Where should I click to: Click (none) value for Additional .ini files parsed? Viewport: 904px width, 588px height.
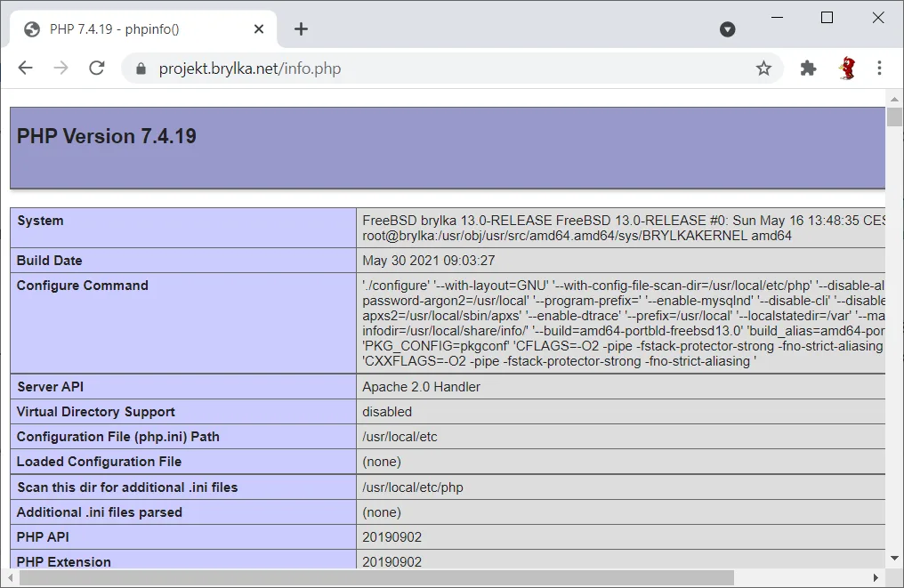[x=382, y=512]
